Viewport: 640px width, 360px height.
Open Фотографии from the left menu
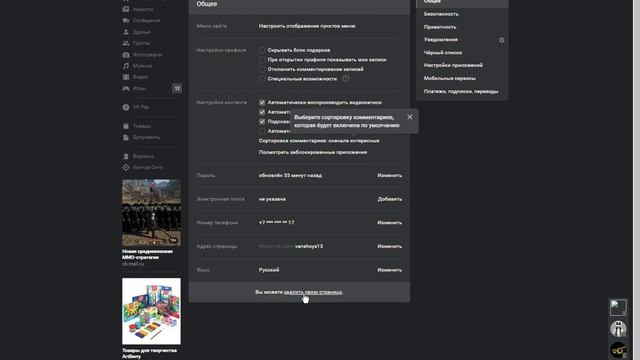(147, 54)
